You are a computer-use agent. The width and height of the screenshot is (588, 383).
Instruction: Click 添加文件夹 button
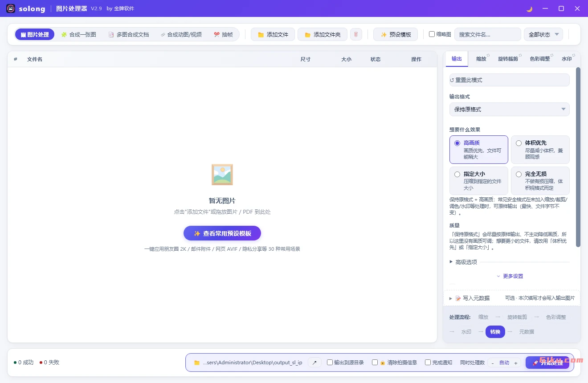click(323, 34)
